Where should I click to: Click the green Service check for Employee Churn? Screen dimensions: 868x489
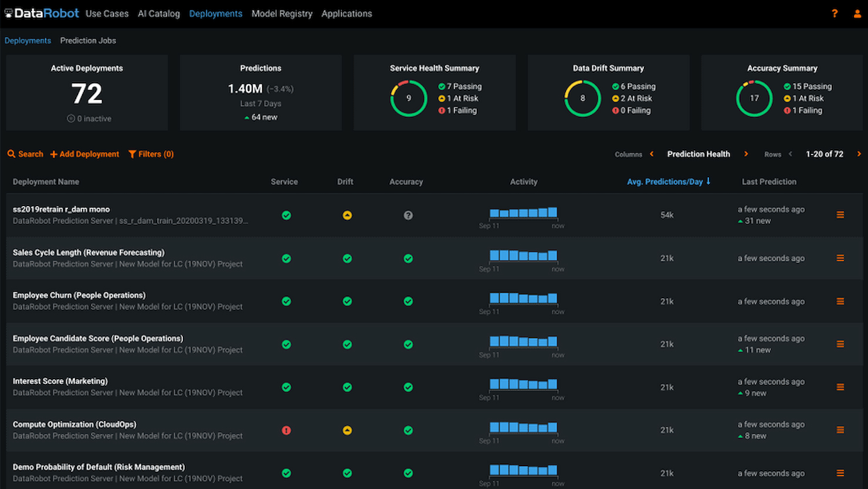286,301
